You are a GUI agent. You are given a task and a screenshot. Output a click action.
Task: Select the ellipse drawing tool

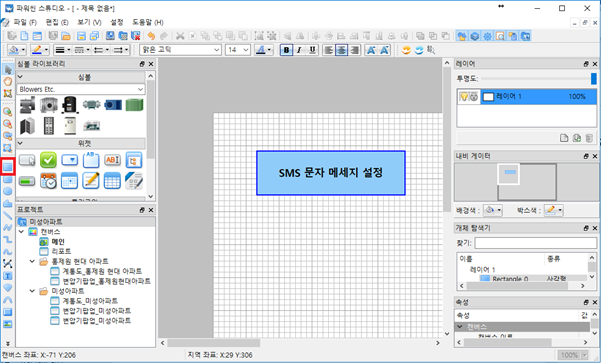pyautogui.click(x=7, y=191)
